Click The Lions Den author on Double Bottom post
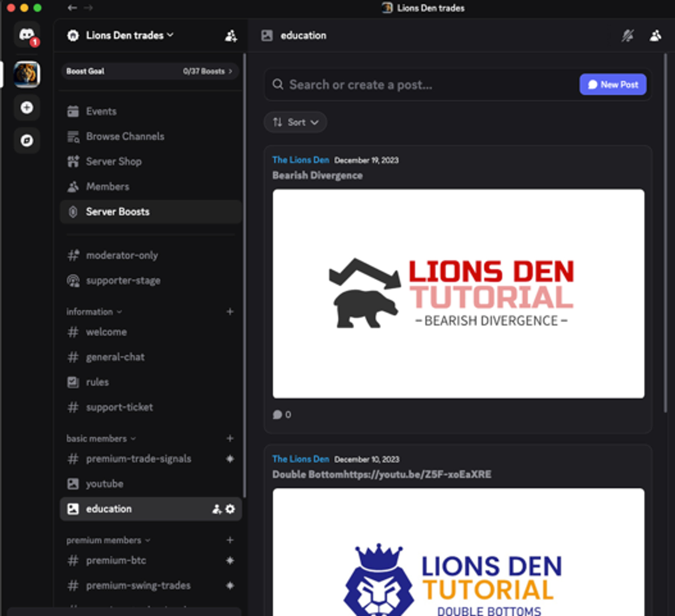The width and height of the screenshot is (675, 616). coord(301,459)
